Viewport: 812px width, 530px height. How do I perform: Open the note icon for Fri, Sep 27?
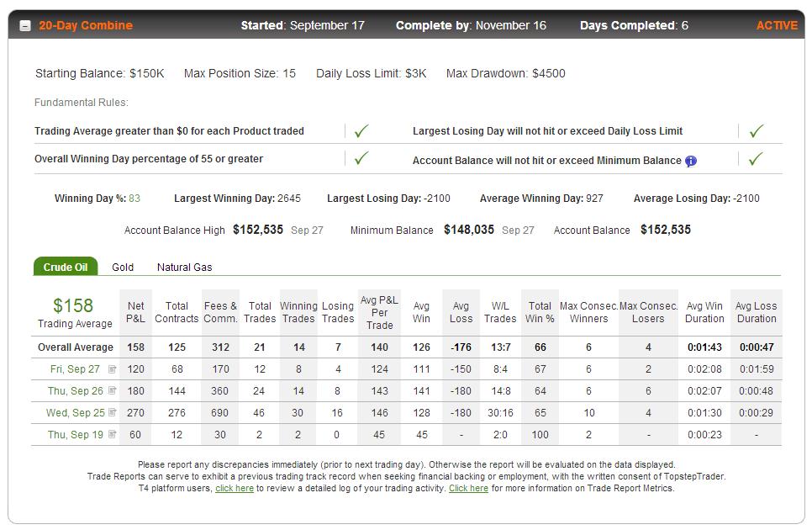point(113,369)
